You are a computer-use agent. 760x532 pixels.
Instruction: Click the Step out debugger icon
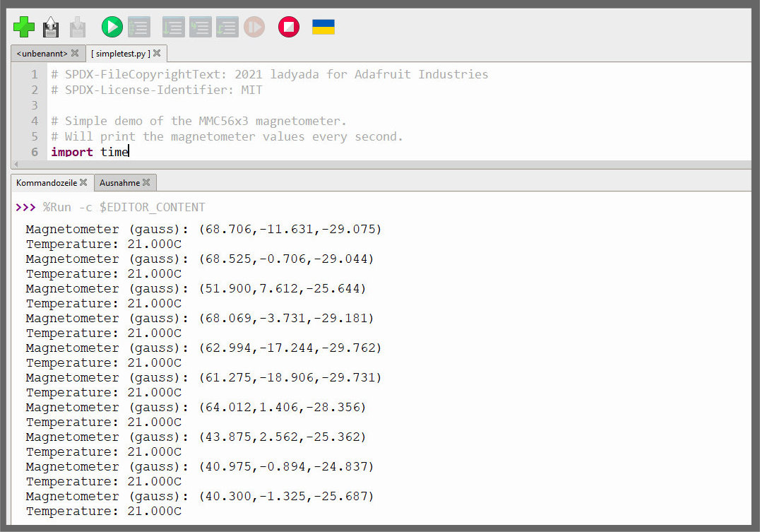tap(227, 28)
